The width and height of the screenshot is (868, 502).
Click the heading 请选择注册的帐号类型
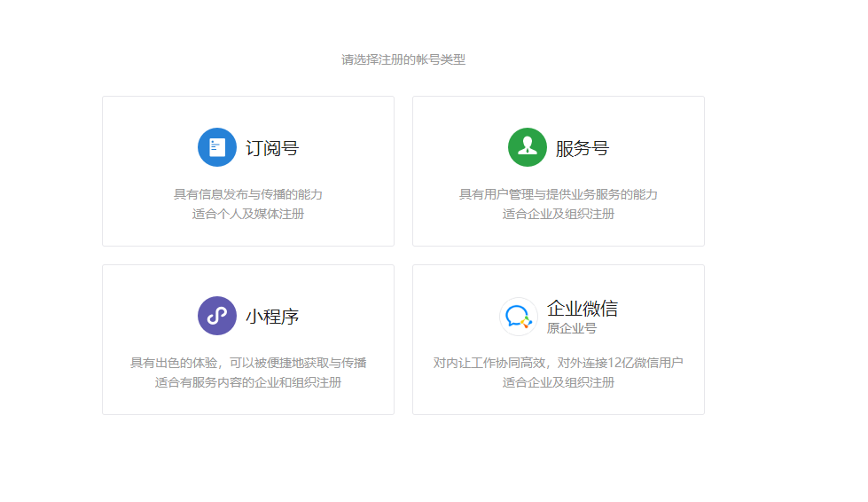pos(403,59)
